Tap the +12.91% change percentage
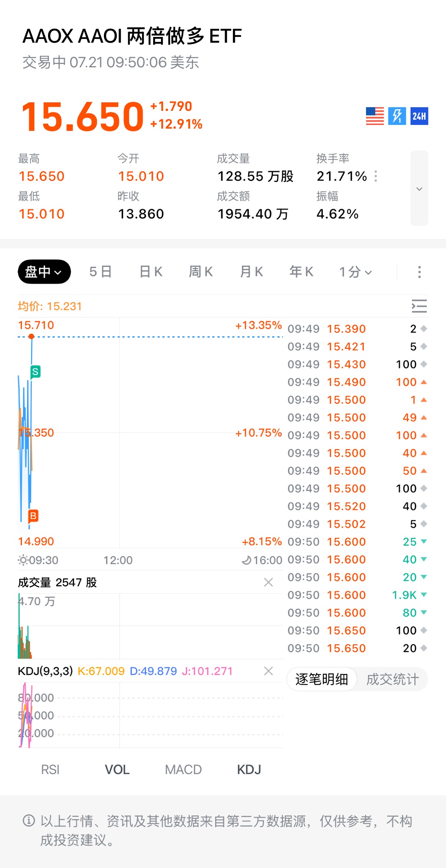This screenshot has width=446, height=868. [x=176, y=124]
